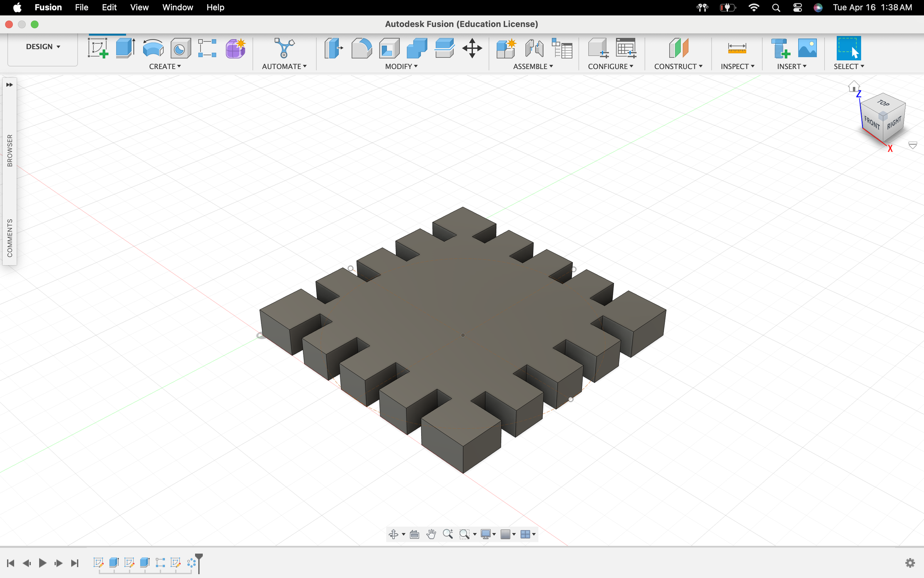Play the timeline
This screenshot has height=578, width=924.
coord(42,563)
